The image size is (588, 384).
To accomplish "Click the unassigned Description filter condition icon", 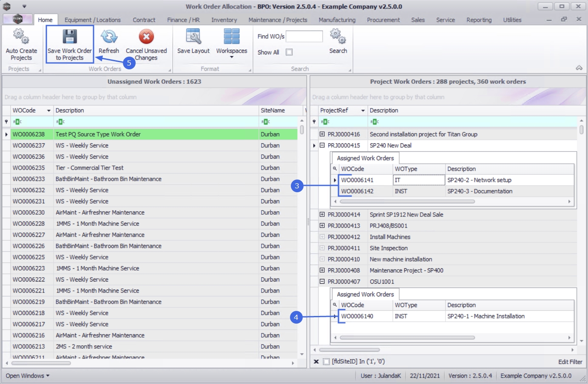I will [x=60, y=122].
